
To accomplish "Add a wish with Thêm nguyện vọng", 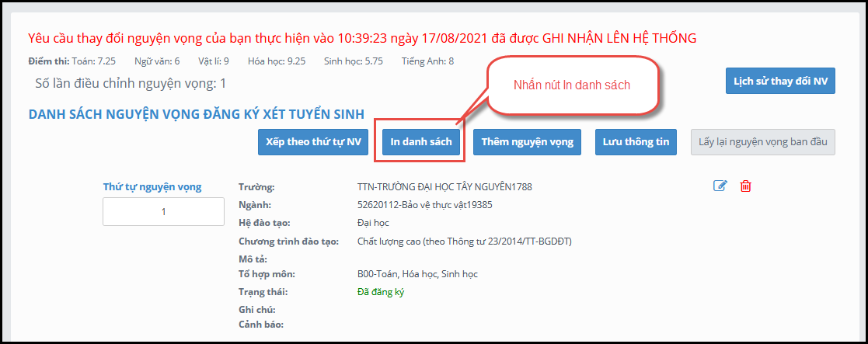I will point(527,142).
